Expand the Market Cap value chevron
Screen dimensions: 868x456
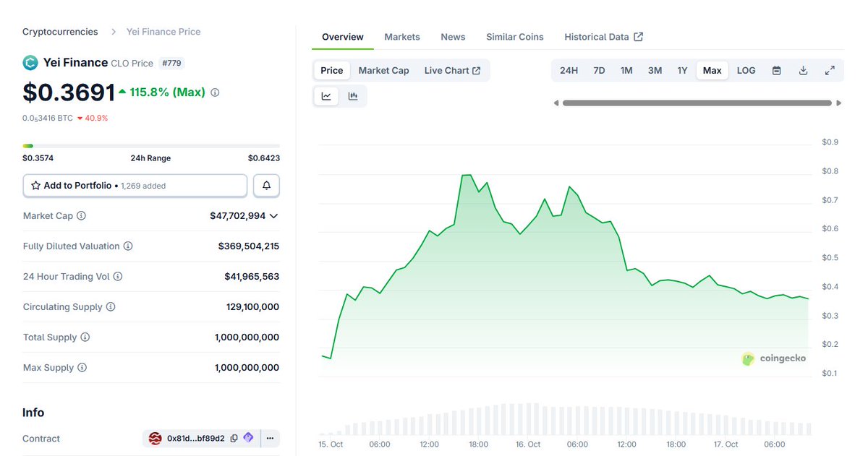[x=273, y=216]
